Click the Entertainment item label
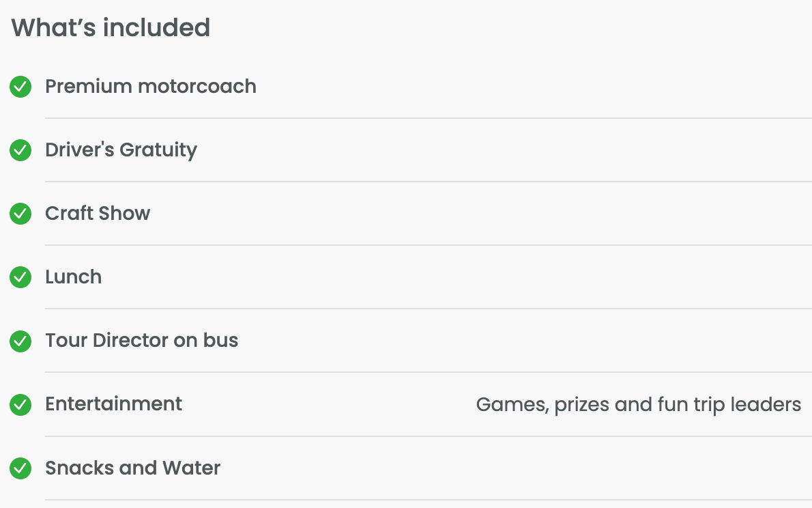 point(113,404)
